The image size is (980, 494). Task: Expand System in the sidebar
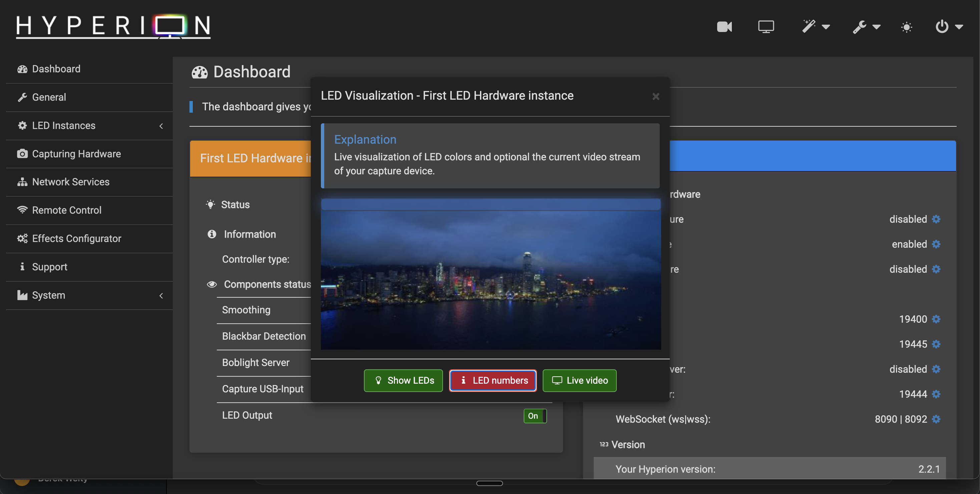coord(89,295)
